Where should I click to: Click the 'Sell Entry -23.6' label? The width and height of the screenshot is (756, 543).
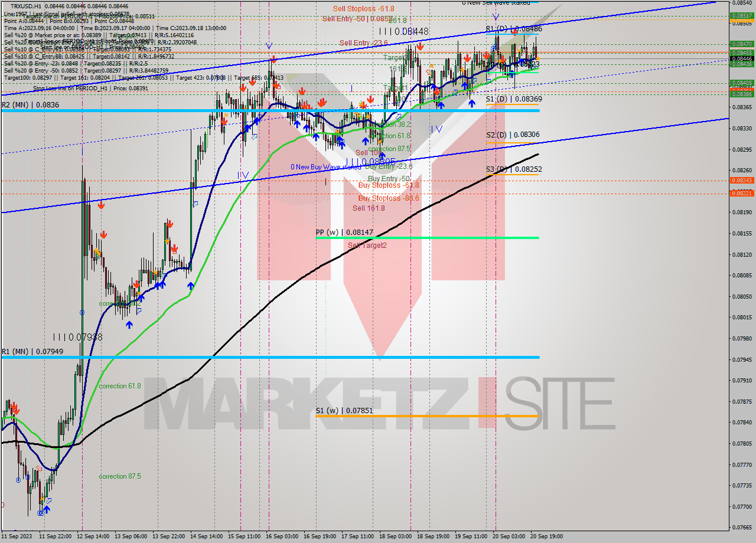click(x=363, y=42)
